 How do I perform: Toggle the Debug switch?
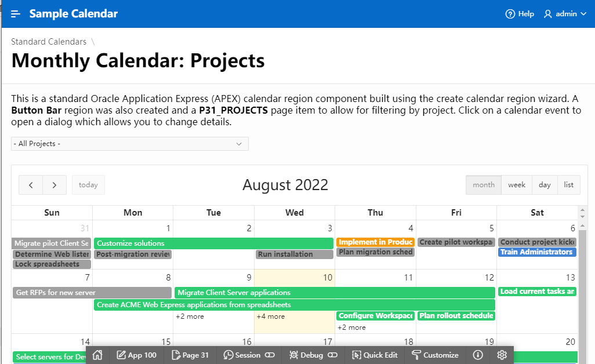(x=333, y=355)
